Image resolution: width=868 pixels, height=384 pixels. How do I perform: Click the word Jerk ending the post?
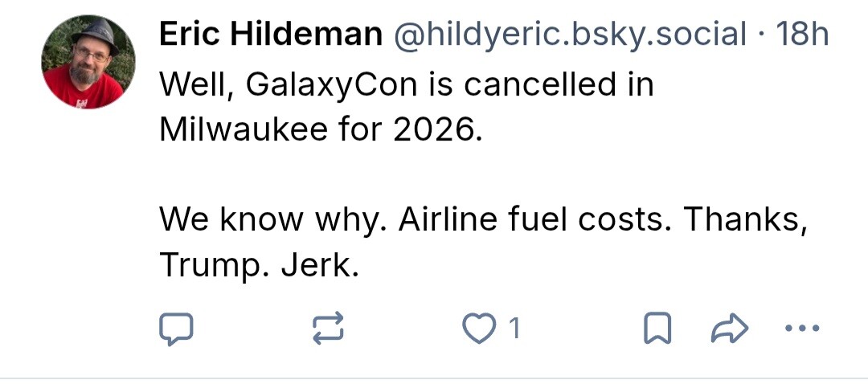pos(318,263)
